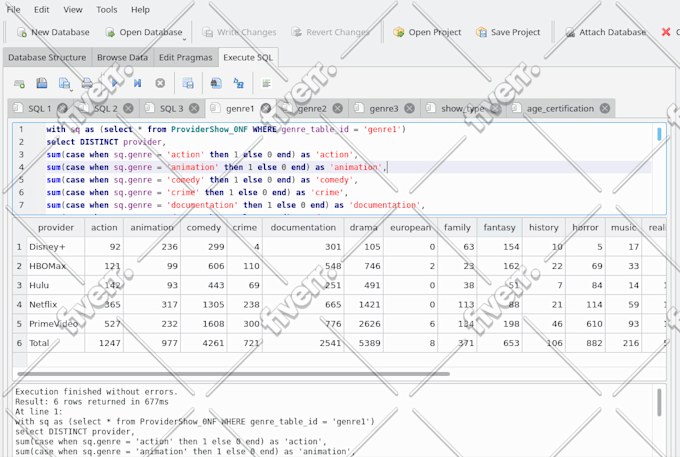The image size is (680, 457).
Task: Open the File menu
Action: (13, 10)
